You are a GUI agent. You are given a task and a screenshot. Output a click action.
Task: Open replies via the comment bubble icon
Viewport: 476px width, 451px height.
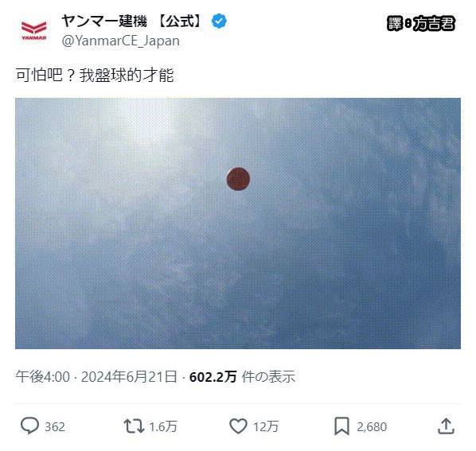(x=29, y=426)
